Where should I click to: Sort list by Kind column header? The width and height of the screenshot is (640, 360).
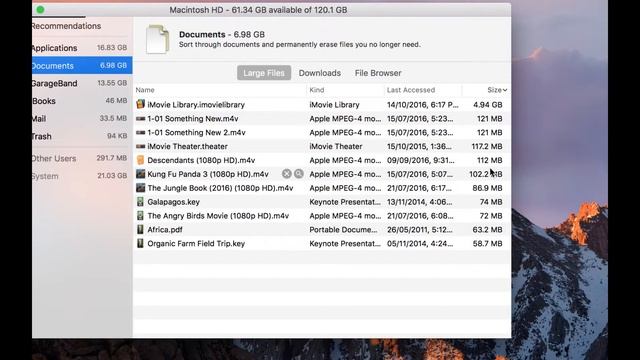tap(317, 90)
